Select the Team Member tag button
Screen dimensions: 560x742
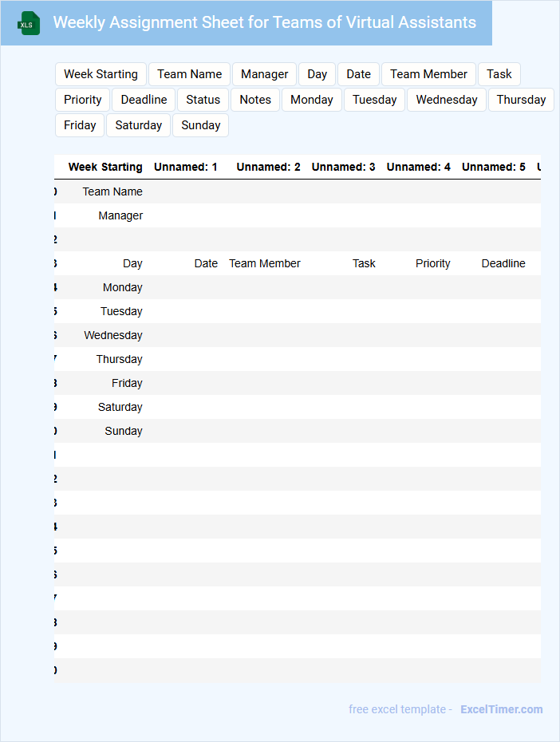coord(428,74)
